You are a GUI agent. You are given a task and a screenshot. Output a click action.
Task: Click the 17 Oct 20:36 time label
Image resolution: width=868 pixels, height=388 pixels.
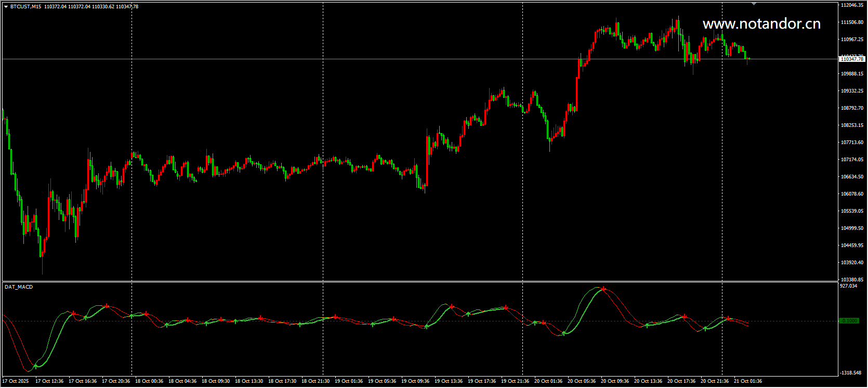(116, 381)
